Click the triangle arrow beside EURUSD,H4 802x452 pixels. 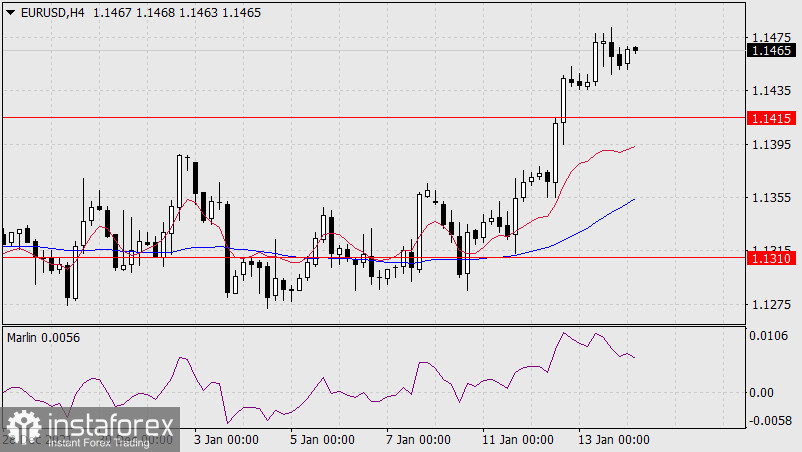[10, 13]
